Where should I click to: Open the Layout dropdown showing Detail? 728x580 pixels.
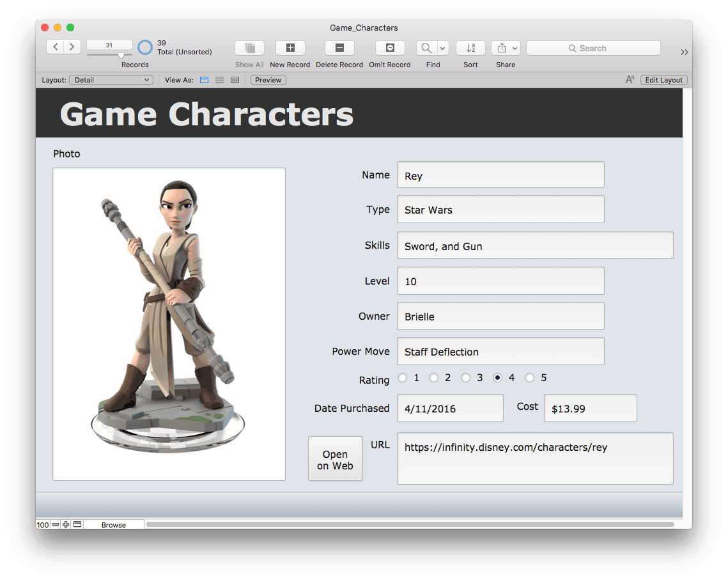click(x=111, y=79)
